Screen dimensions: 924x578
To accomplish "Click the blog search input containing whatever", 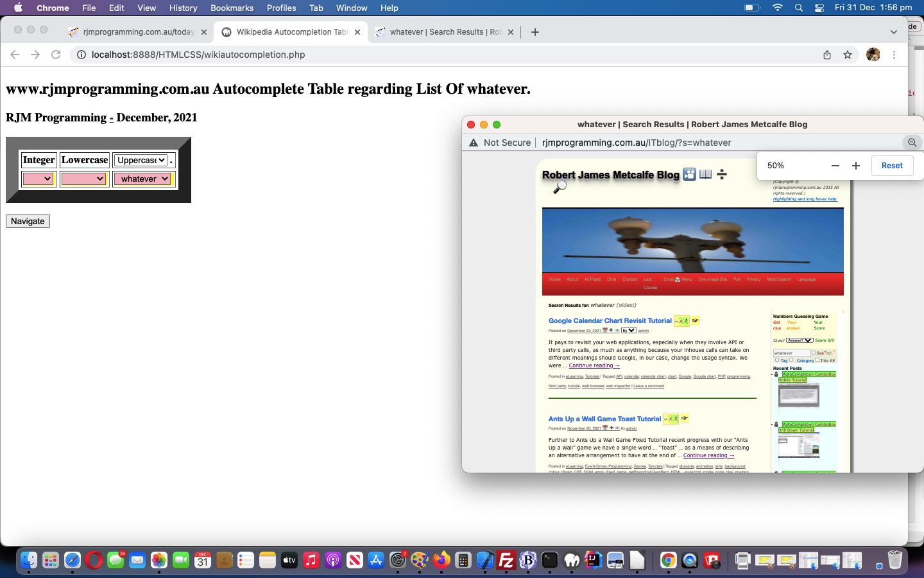I will [x=791, y=353].
